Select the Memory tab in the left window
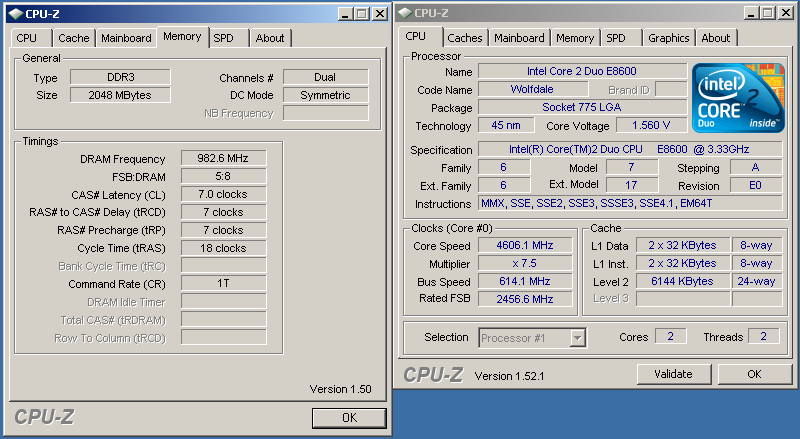Screen dimensions: 800x439 182,37
